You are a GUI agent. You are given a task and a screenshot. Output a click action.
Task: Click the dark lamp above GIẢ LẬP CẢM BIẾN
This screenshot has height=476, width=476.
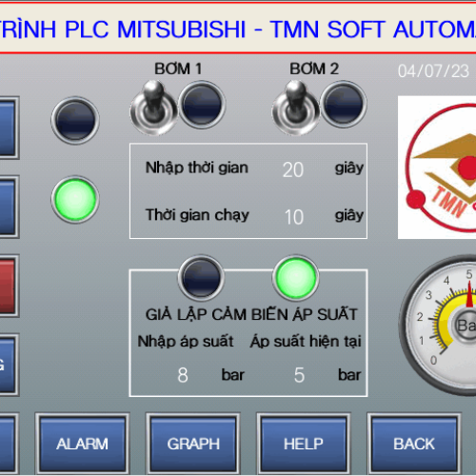tap(201, 278)
